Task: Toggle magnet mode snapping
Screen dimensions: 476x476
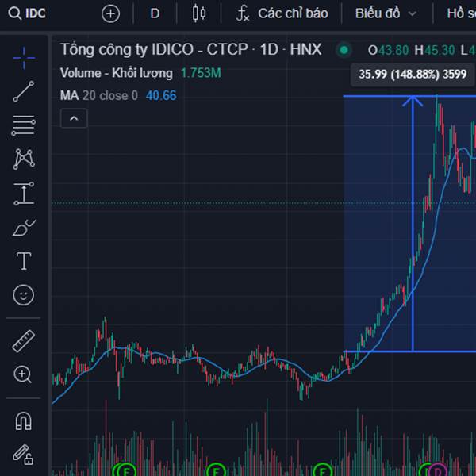Action: [x=24, y=420]
